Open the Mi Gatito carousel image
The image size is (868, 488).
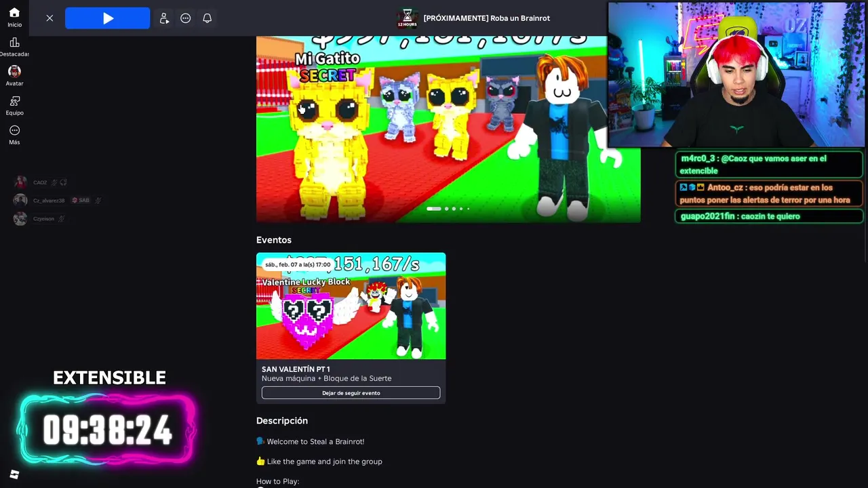(448, 129)
